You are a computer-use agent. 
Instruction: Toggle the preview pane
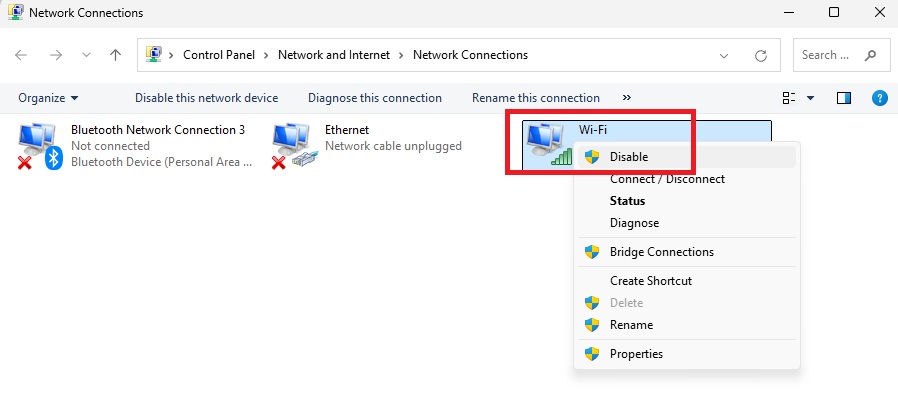coord(844,98)
